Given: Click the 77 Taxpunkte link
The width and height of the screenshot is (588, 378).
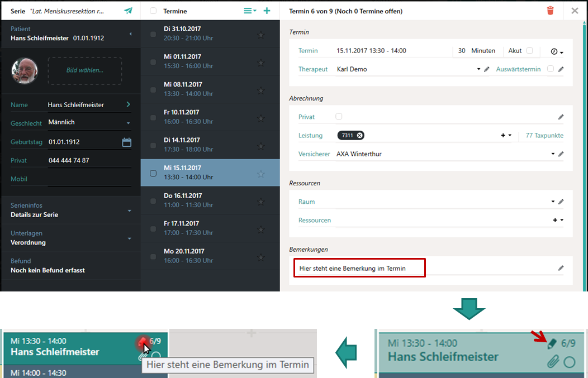Looking at the screenshot, I should pos(544,136).
